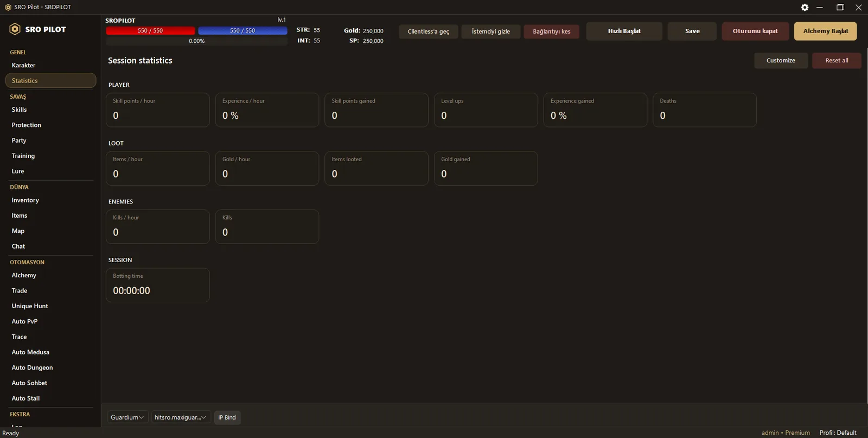Image resolution: width=868 pixels, height=438 pixels.
Task: Click the admin • Premium account label
Action: click(786, 433)
